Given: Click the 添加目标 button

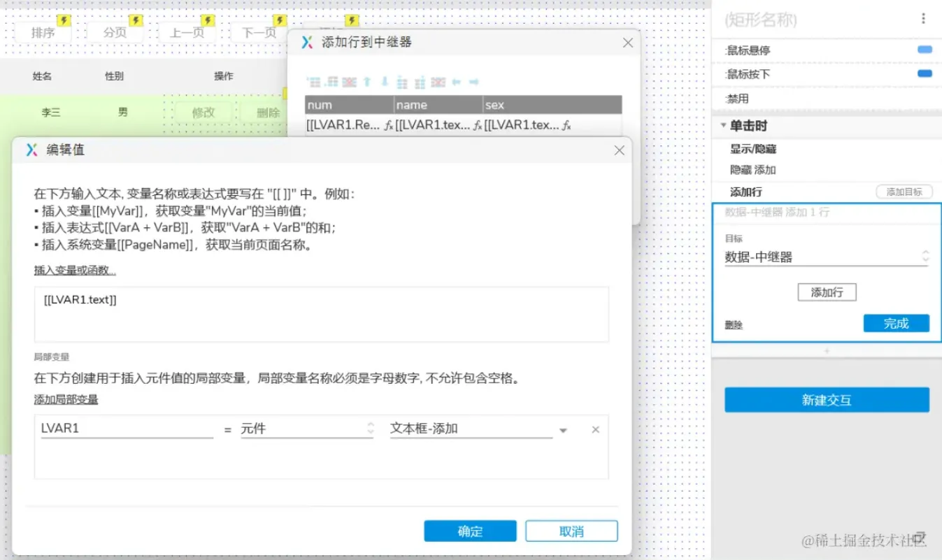Looking at the screenshot, I should [x=904, y=192].
